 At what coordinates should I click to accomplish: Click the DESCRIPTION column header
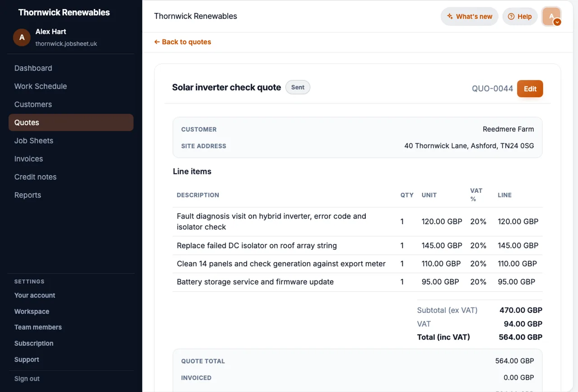pos(198,195)
